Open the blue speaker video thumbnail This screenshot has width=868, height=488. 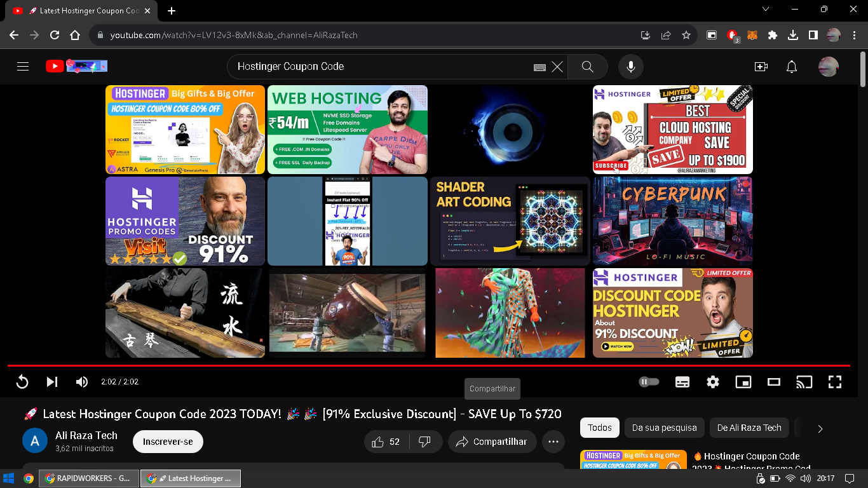pos(510,130)
